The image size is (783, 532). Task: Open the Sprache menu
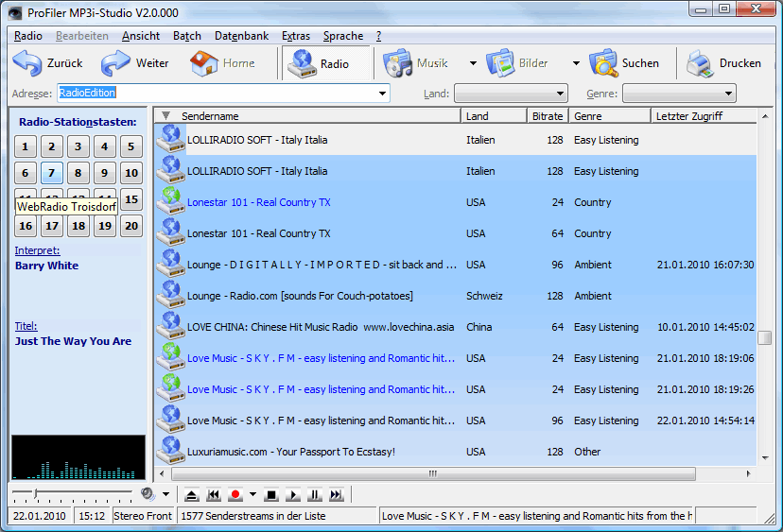point(343,36)
